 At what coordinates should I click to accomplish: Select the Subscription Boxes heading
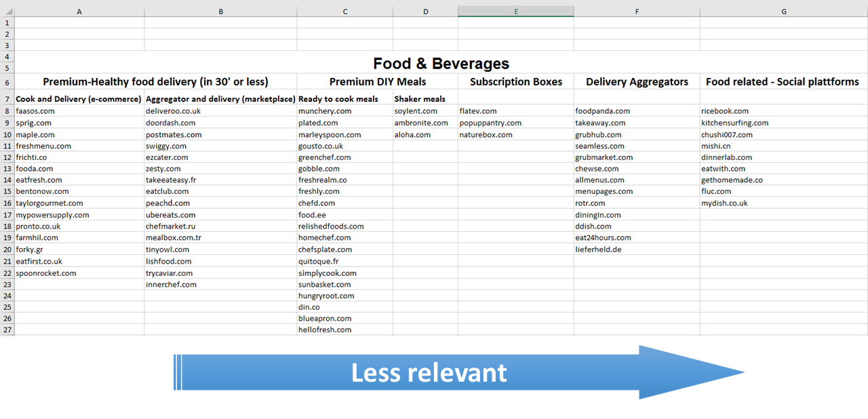[516, 82]
